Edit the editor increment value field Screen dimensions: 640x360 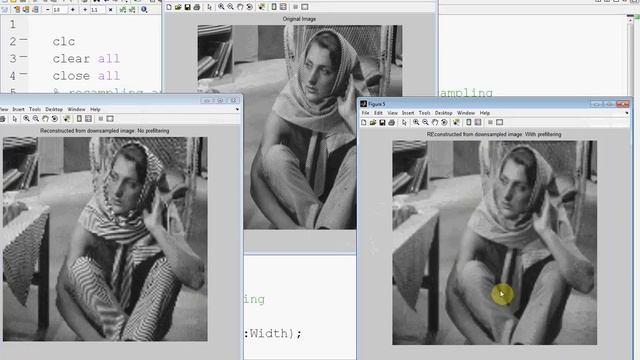60,9
